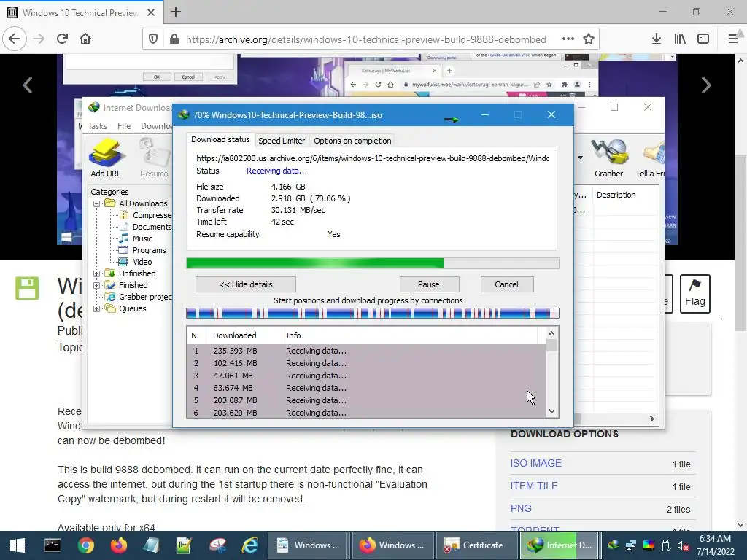Screen dimensions: 747x560
Task: Click the taskbar clock showing 6:34 AM
Action: pyautogui.click(x=715, y=545)
